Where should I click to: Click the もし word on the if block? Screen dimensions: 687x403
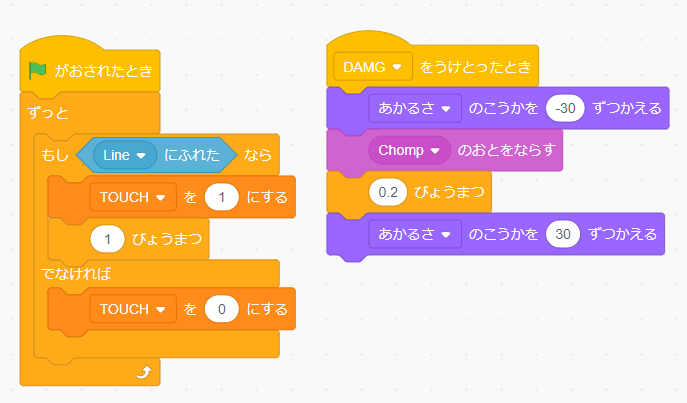(x=54, y=155)
